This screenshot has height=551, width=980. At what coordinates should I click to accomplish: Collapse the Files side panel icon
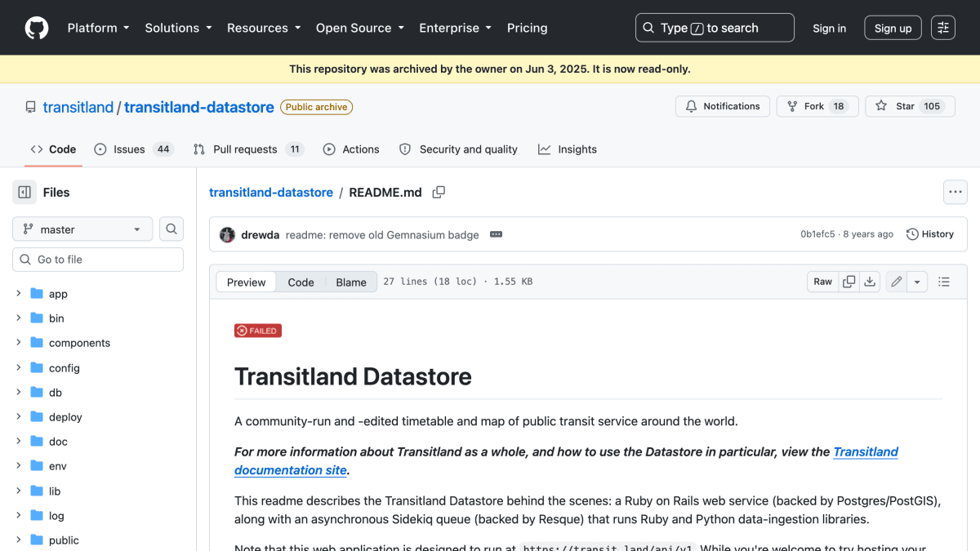24,193
